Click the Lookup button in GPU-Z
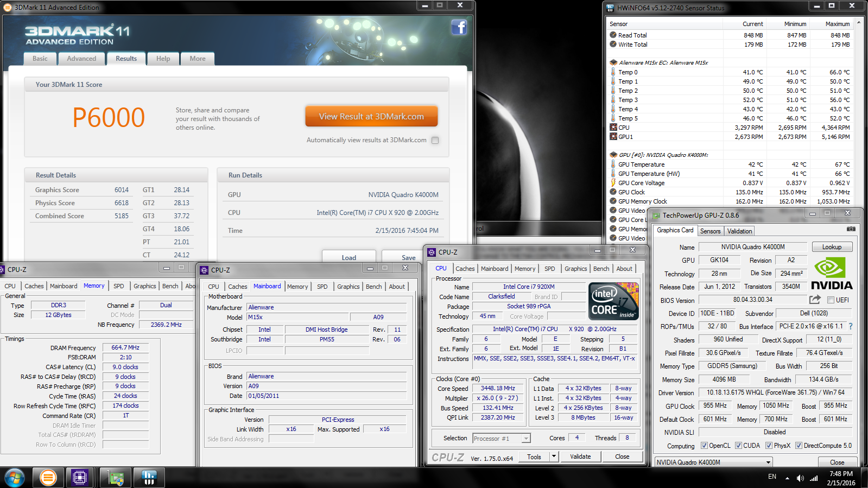868x488 pixels. point(832,247)
